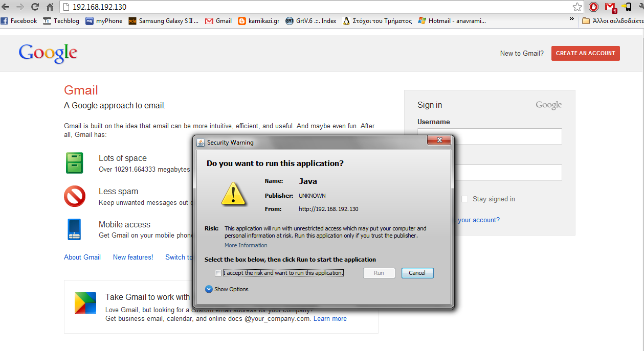Open the Learn more link

(x=330, y=318)
